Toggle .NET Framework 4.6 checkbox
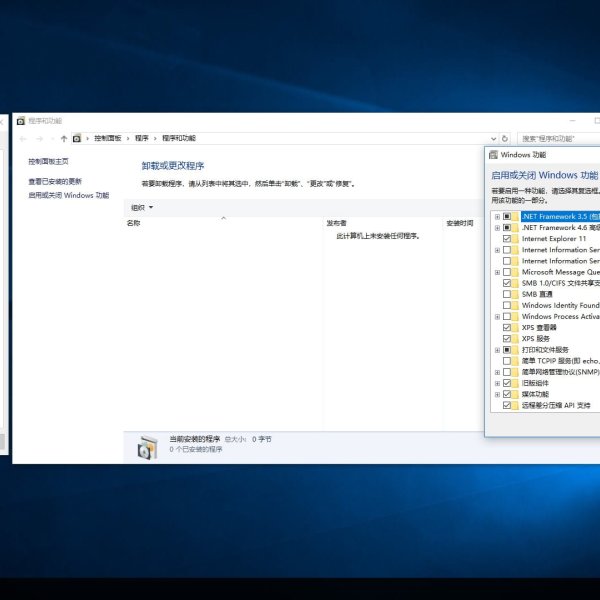Screen dimensions: 600x600 pyautogui.click(x=507, y=228)
